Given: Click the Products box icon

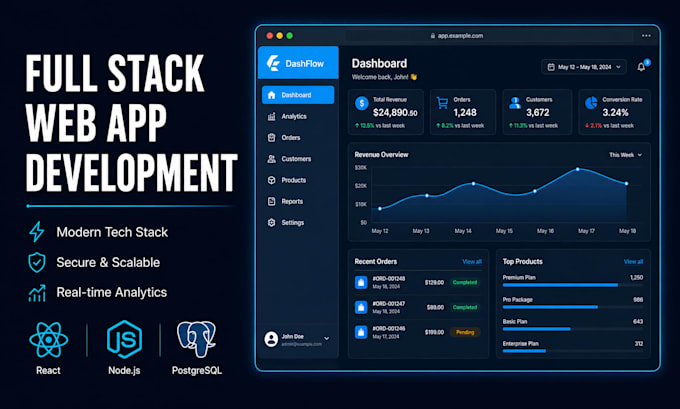Looking at the screenshot, I should coord(271,180).
